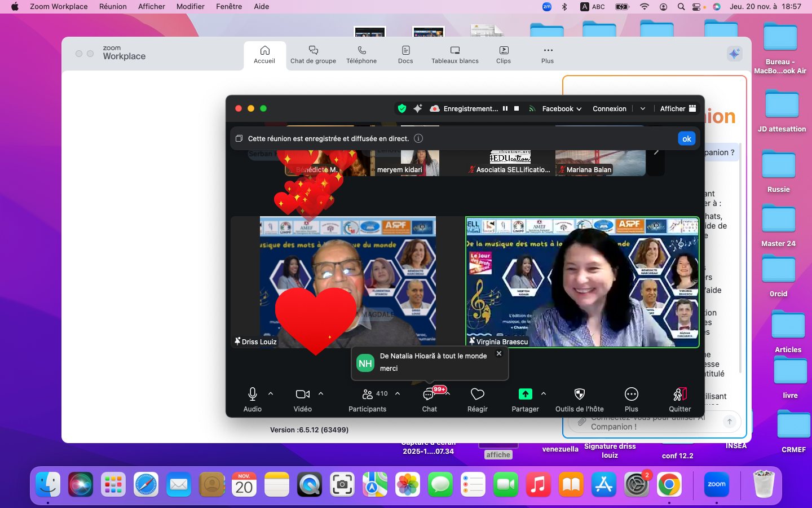812x508 pixels.
Task: Pause the meeting recording
Action: [x=505, y=109]
